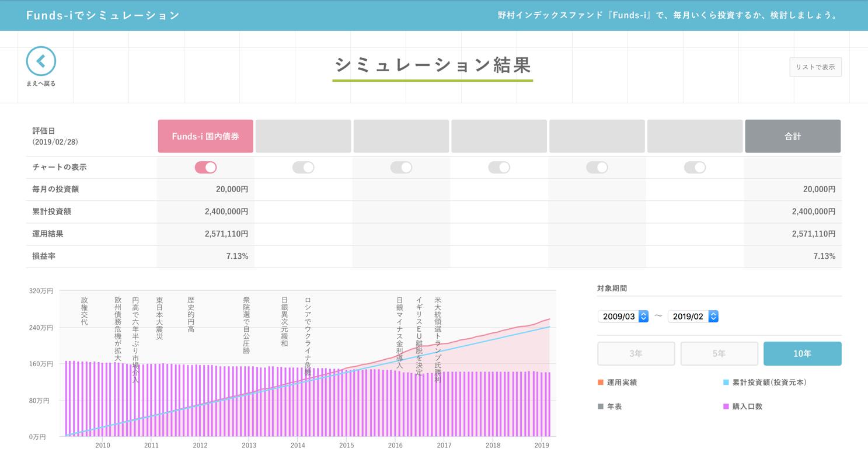Turn off chart display for Funds-i 国内債券
Screen dimensions: 868x469
(x=205, y=168)
